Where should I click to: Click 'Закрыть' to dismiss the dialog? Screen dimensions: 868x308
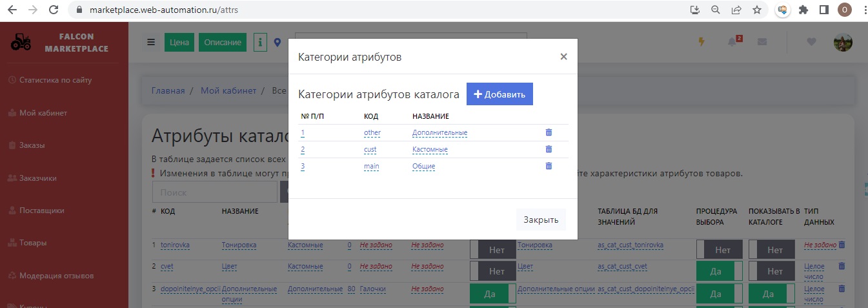click(x=541, y=220)
